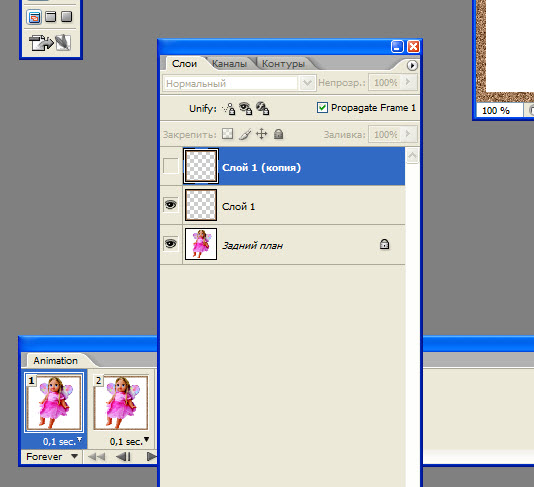Click the Edit in ImageReady jump button

[50, 43]
